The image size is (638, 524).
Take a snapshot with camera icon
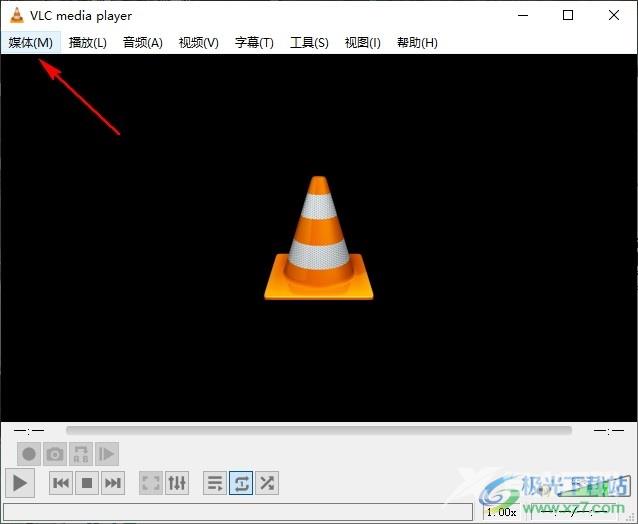55,454
